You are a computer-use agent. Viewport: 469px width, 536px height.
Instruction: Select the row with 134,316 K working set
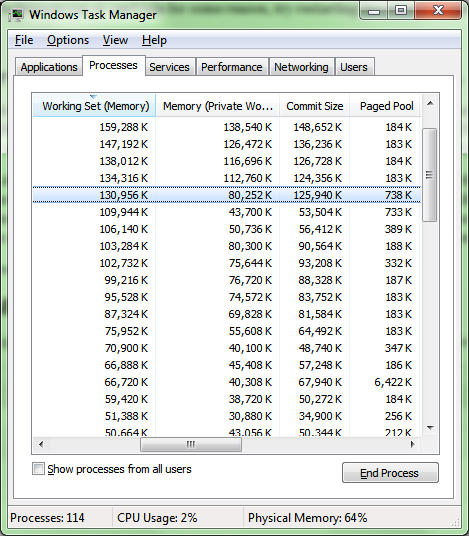coord(227,178)
